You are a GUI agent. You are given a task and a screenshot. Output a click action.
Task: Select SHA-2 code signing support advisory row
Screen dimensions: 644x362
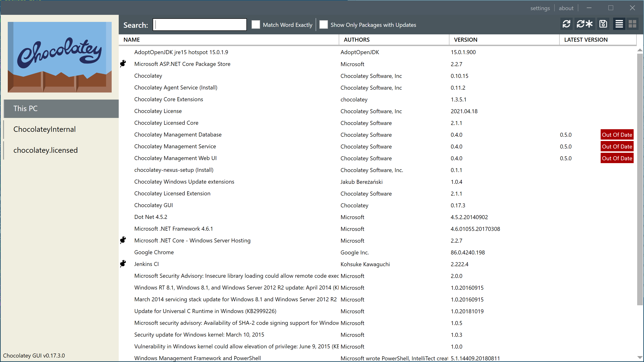378,323
